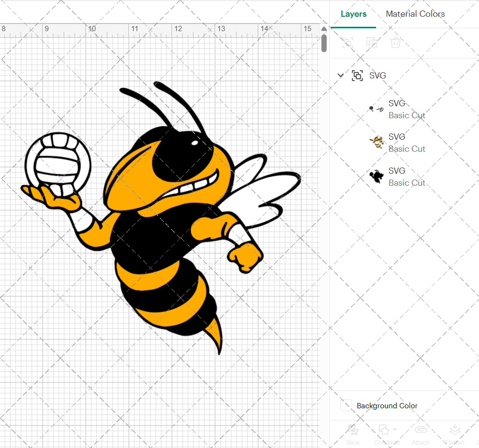Collapse the SVG group chevron
The width and height of the screenshot is (479, 448).
tap(340, 75)
